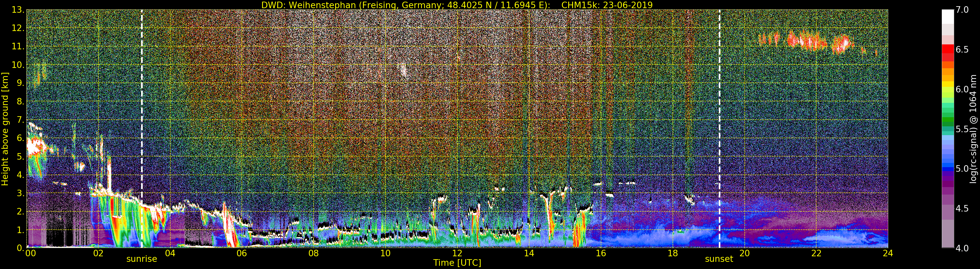Select the '5.5' colorbar tick label
Screen dimensions: 980x269
[x=962, y=129]
